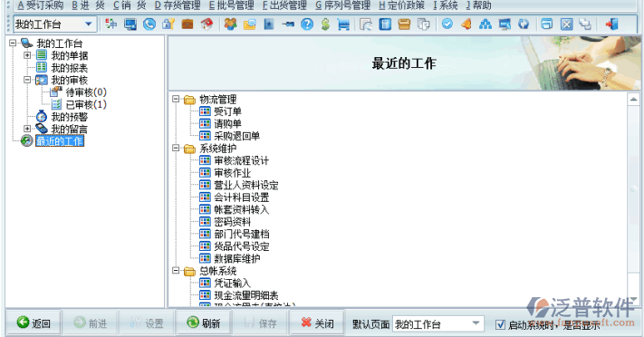This screenshot has width=644, height=337.
Task: Click the scrollbar up arrow in recent work list
Action: tap(633, 100)
